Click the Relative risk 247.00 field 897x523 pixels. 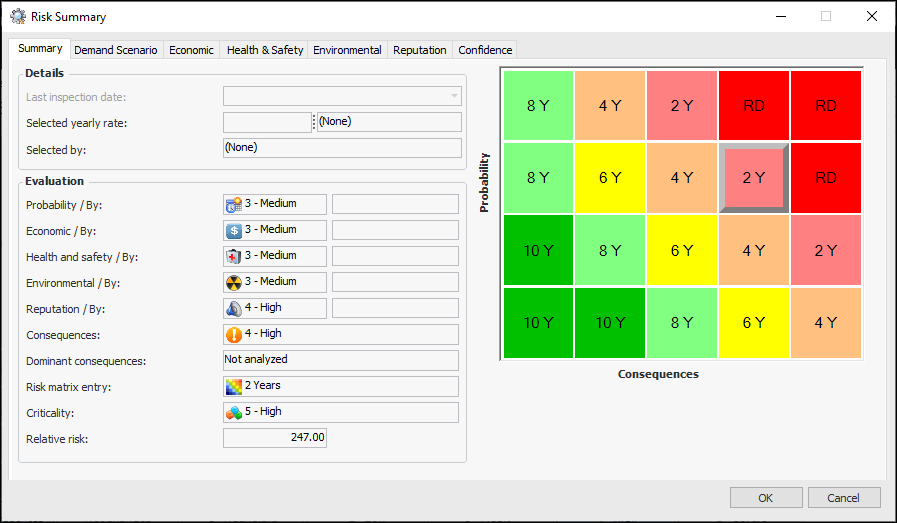tap(275, 438)
